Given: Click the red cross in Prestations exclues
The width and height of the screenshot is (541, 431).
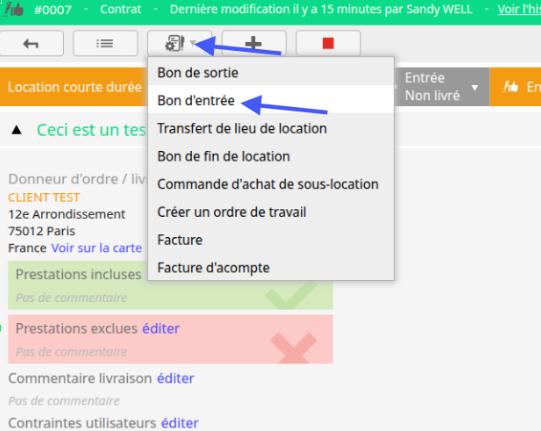Looking at the screenshot, I should click(x=293, y=348).
